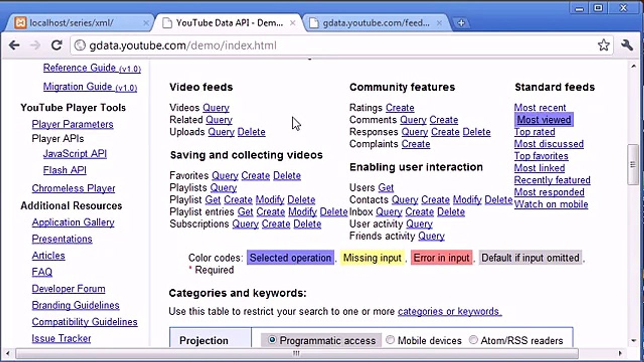Open the Most recent standard feed
Viewport: 644px width, 362px height.
[540, 108]
